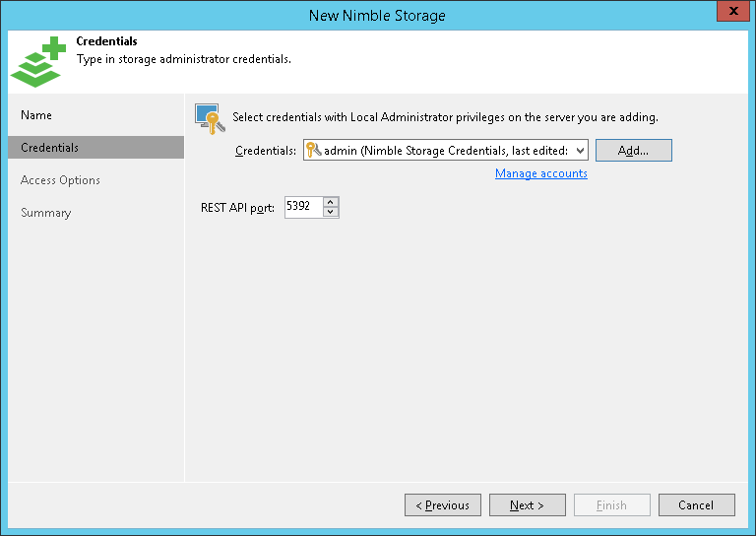The height and width of the screenshot is (536, 756).
Task: Open the Credentials dropdown arrow
Action: [x=579, y=150]
